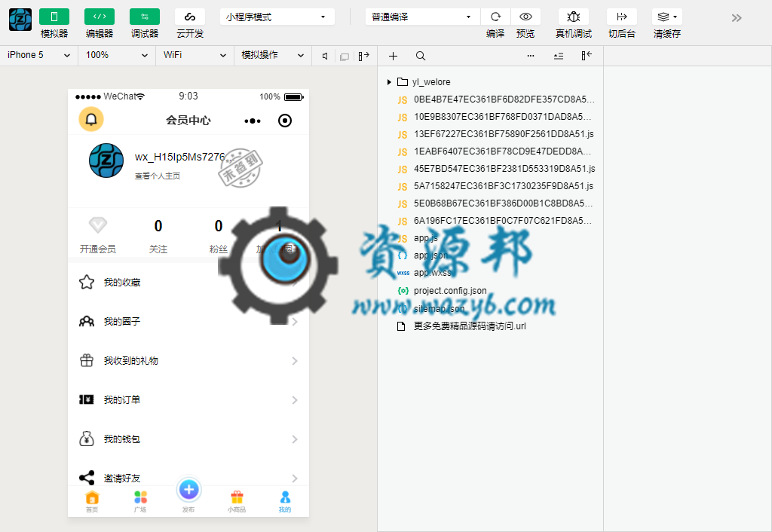Viewport: 772px width, 532px height.
Task: Click the mini program close target icon
Action: [x=285, y=121]
